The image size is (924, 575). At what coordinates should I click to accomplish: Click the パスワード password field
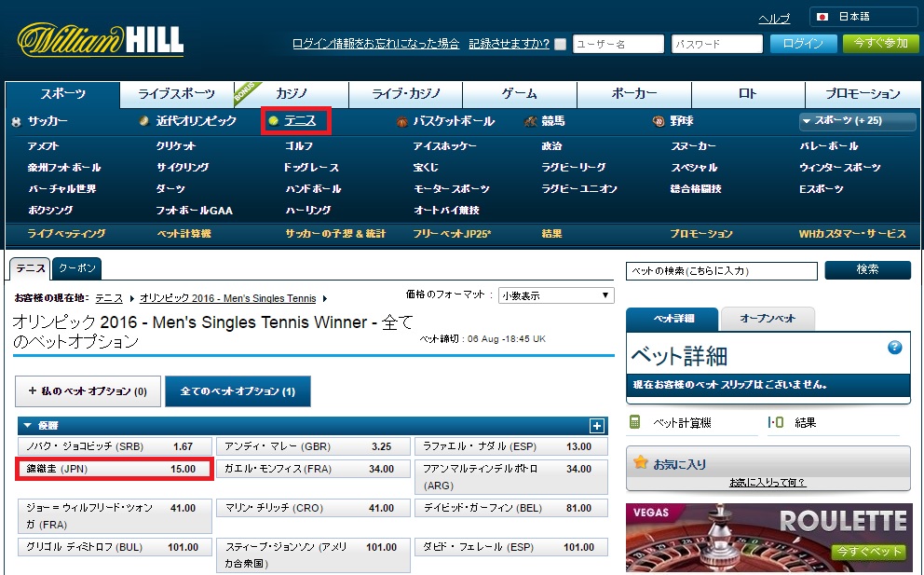tap(717, 44)
